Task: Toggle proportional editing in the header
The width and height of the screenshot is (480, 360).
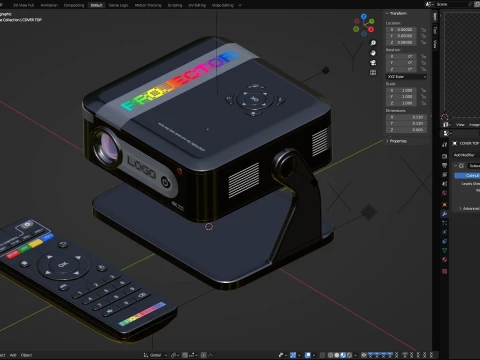Action: [x=204, y=355]
